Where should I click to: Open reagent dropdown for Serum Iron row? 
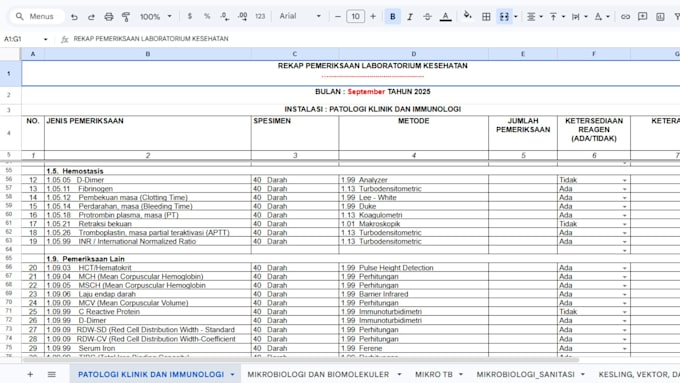(x=624, y=348)
